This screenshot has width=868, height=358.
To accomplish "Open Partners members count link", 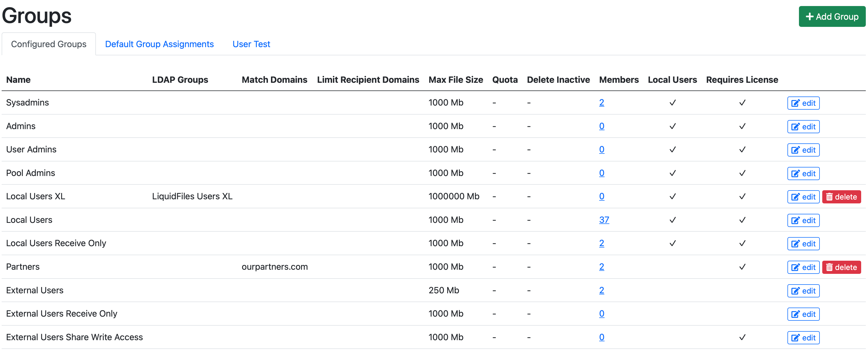I will click(x=601, y=267).
